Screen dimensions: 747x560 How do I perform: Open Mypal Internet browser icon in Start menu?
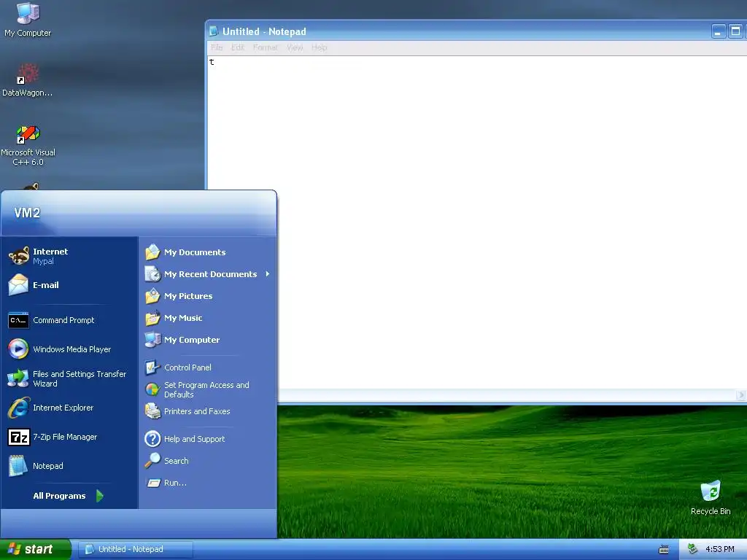19,256
